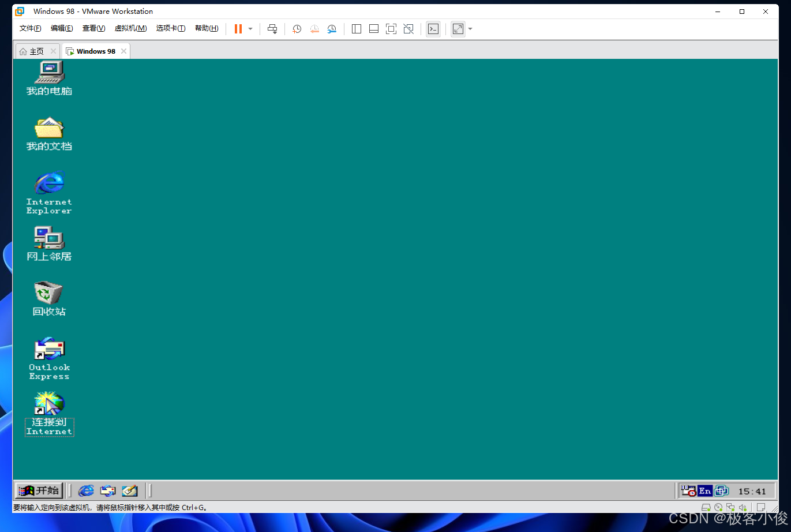791x532 pixels.
Task: Select the 我的电脑 desktop icon
Action: 49,78
